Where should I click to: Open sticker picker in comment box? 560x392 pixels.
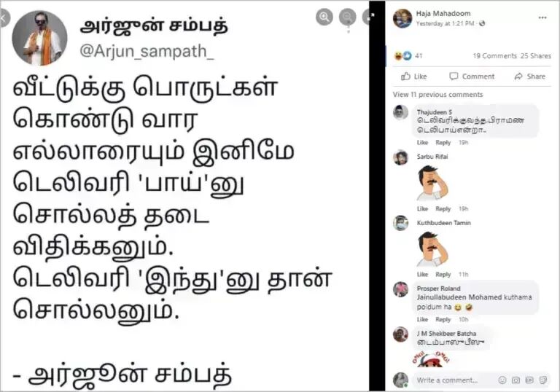click(543, 380)
